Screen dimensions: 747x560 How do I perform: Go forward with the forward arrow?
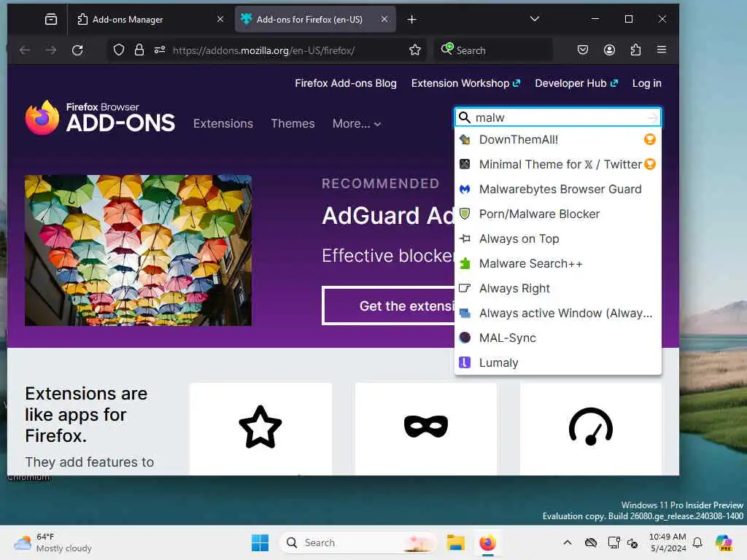(x=51, y=50)
